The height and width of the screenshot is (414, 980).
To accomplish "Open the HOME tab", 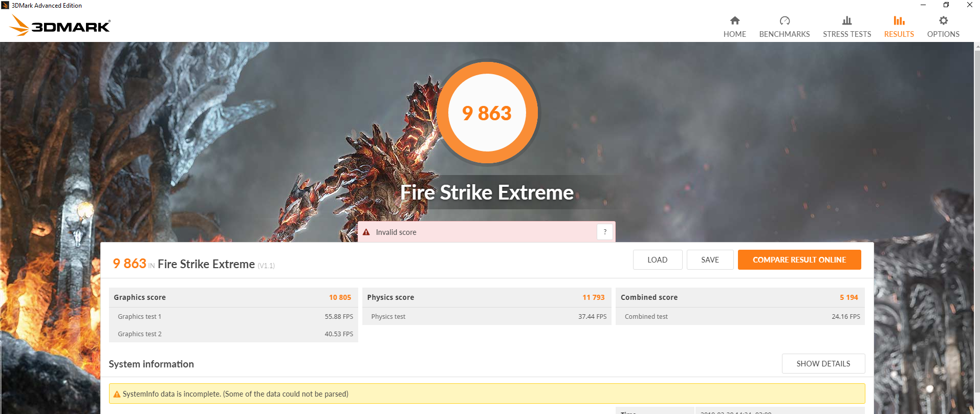I will click(735, 27).
